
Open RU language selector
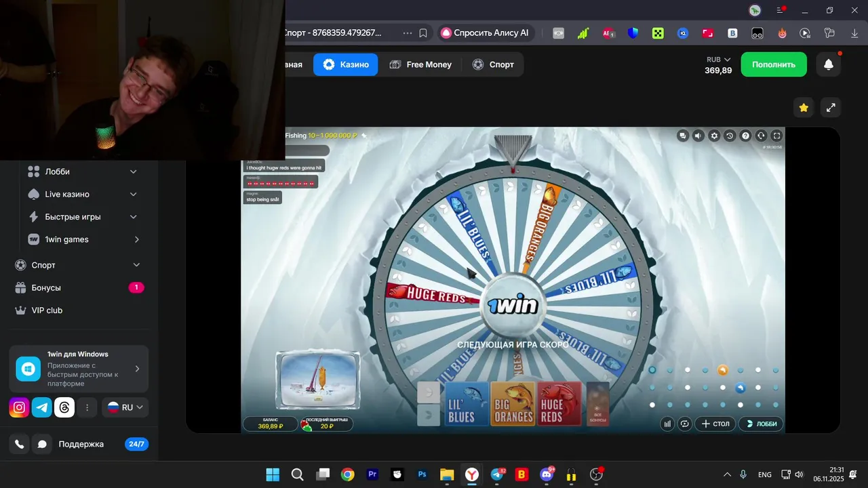[125, 407]
